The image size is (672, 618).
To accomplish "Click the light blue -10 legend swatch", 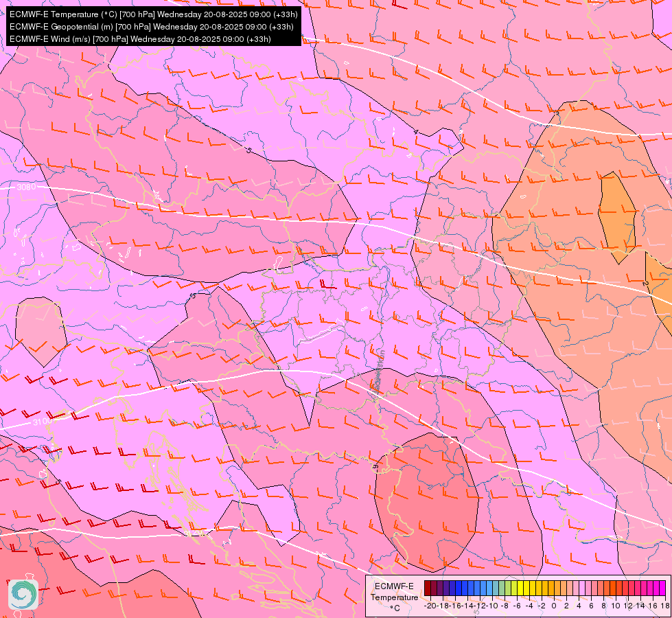I will coord(489,588).
